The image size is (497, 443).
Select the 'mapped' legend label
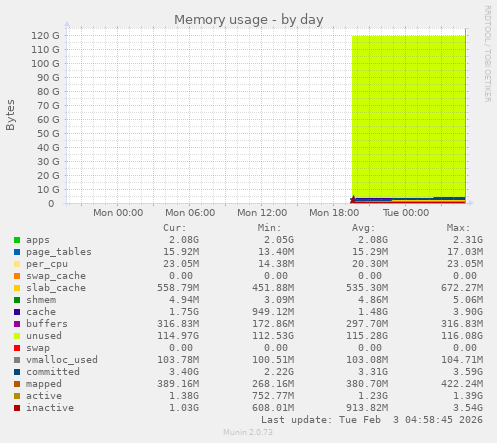point(44,384)
